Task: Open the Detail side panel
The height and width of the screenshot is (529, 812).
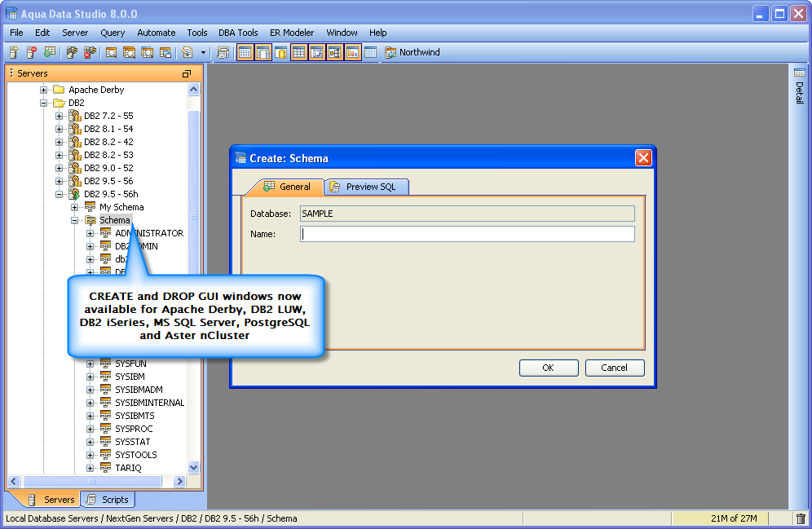Action: coord(800,86)
